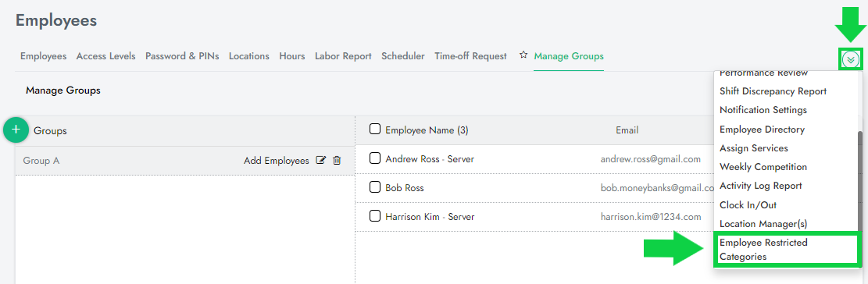Click the andrew.ross@gmail.com email cell
868x284 pixels.
coord(651,159)
